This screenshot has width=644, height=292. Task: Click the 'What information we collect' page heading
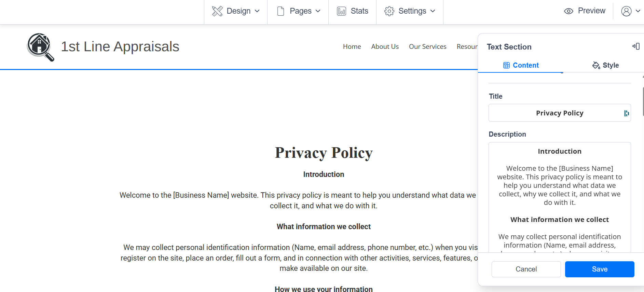(324, 227)
